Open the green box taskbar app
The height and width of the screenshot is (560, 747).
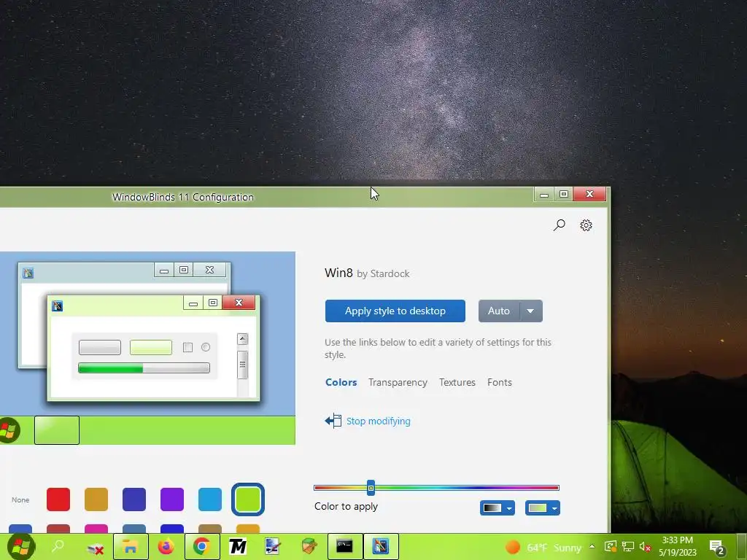(309, 546)
